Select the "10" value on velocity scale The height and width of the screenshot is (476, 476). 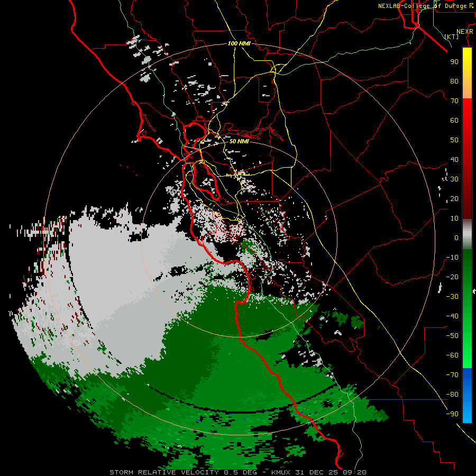454,218
